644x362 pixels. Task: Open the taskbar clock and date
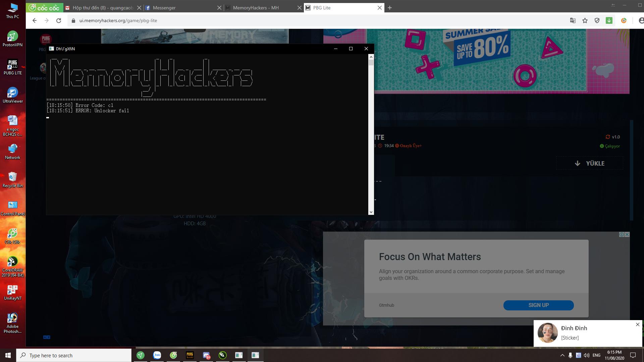click(614, 355)
